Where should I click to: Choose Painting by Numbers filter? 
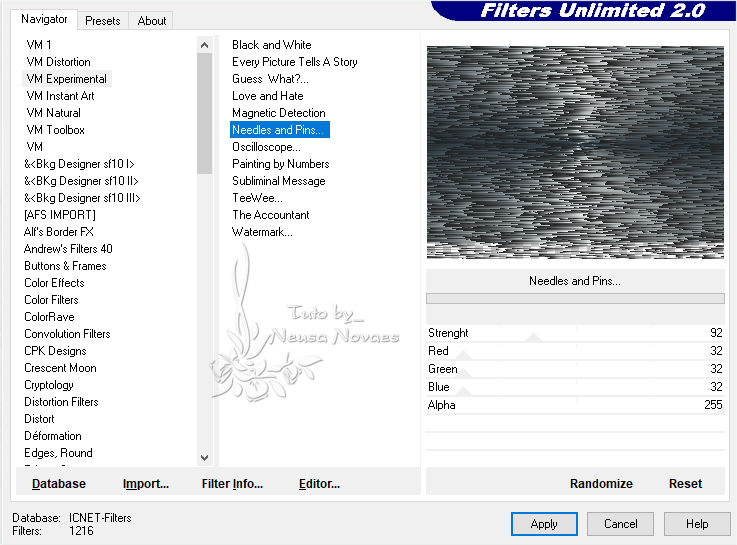tap(281, 164)
